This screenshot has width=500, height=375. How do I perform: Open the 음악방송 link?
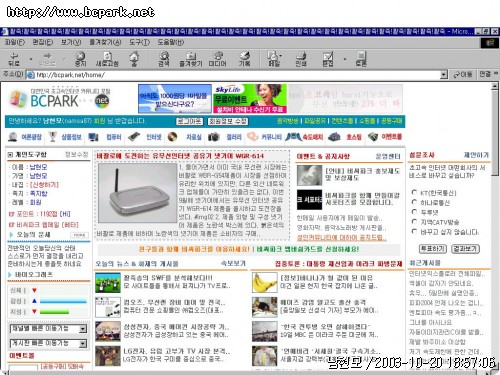(288, 121)
